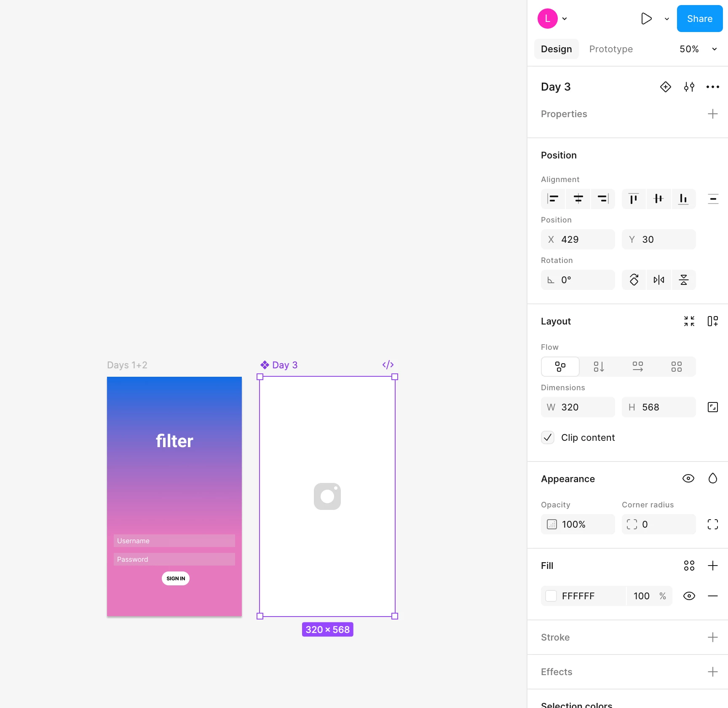
Task: Open the FFFFFF fill color swatch
Action: [x=551, y=596]
